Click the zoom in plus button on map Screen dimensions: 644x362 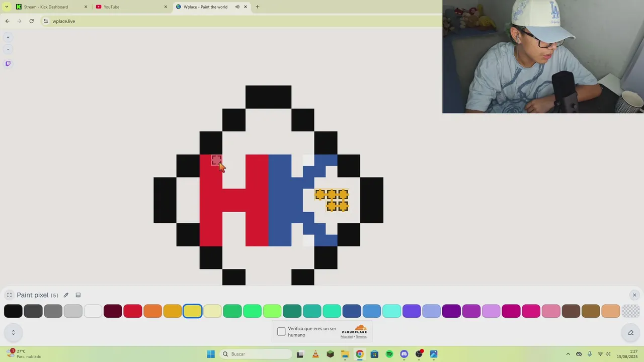click(x=8, y=37)
